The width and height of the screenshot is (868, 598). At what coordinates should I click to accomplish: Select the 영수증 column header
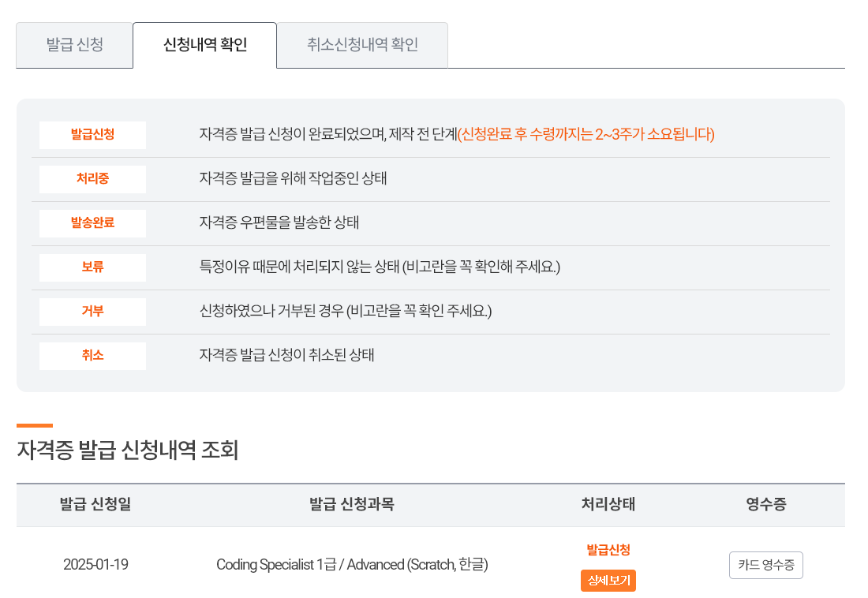(765, 505)
